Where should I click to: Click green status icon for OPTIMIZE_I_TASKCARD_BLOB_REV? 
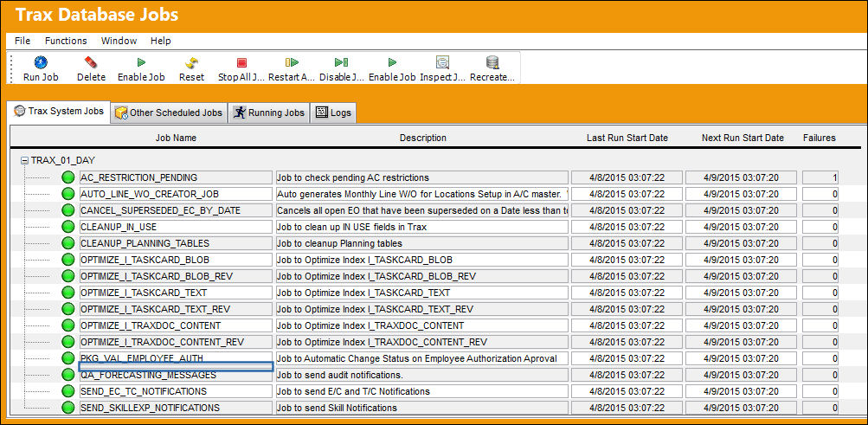coord(68,276)
